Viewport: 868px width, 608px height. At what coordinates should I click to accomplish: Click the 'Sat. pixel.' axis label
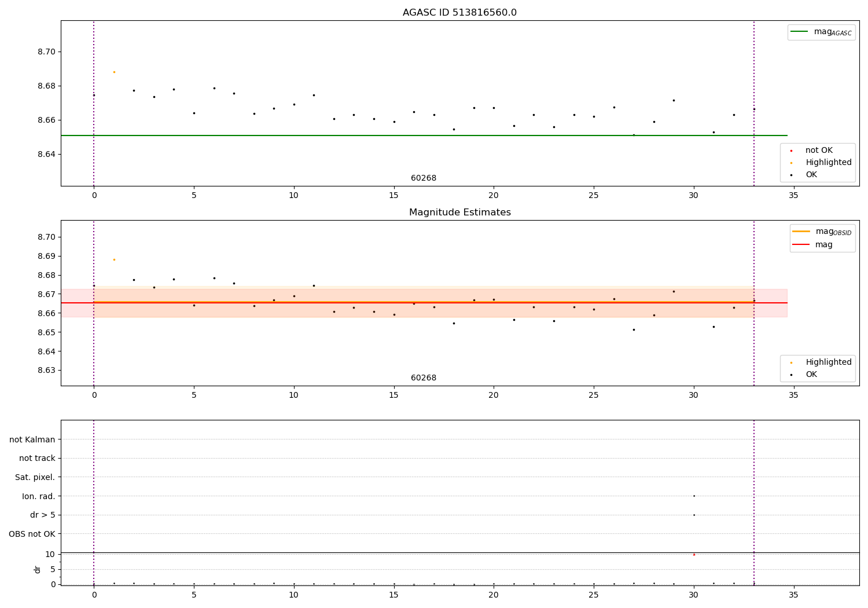[x=35, y=477]
